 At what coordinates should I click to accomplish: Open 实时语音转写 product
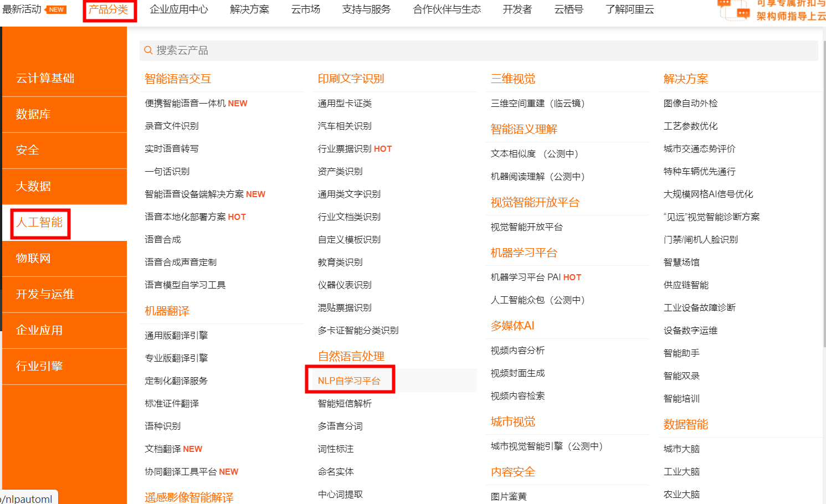172,149
